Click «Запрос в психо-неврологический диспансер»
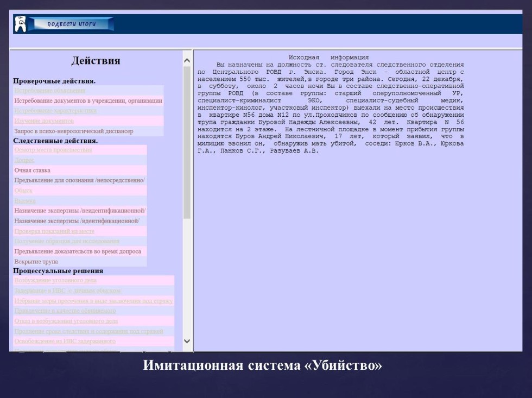 (73, 130)
